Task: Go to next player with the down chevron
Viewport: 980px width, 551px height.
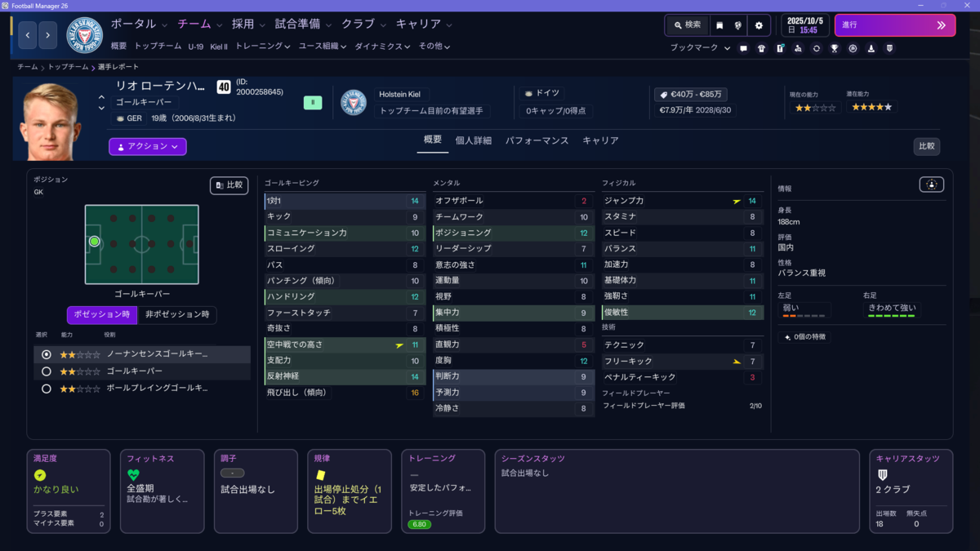Action: coord(101,108)
